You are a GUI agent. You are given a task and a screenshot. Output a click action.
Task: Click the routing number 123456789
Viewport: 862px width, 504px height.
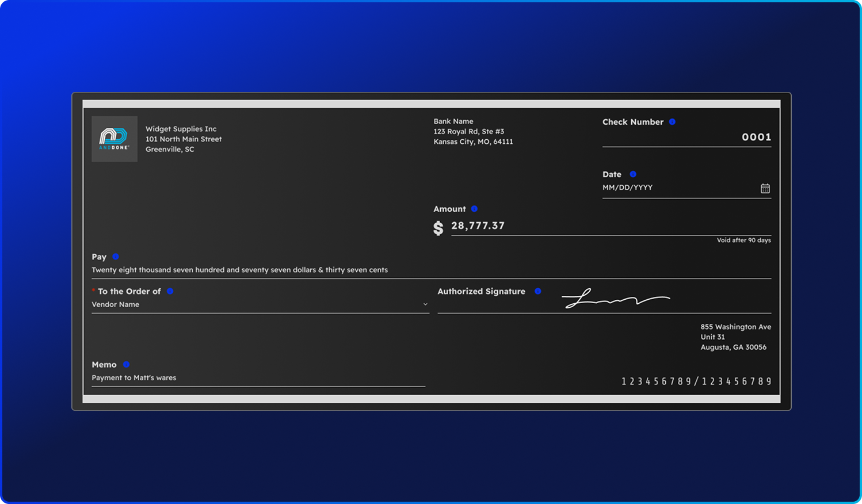pos(656,381)
